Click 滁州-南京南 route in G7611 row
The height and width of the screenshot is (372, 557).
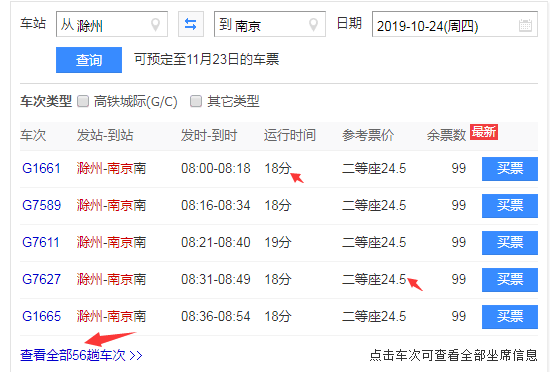point(111,242)
